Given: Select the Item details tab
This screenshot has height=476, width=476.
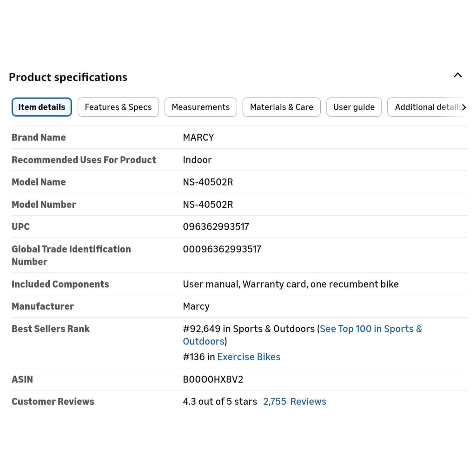Looking at the screenshot, I should point(41,107).
